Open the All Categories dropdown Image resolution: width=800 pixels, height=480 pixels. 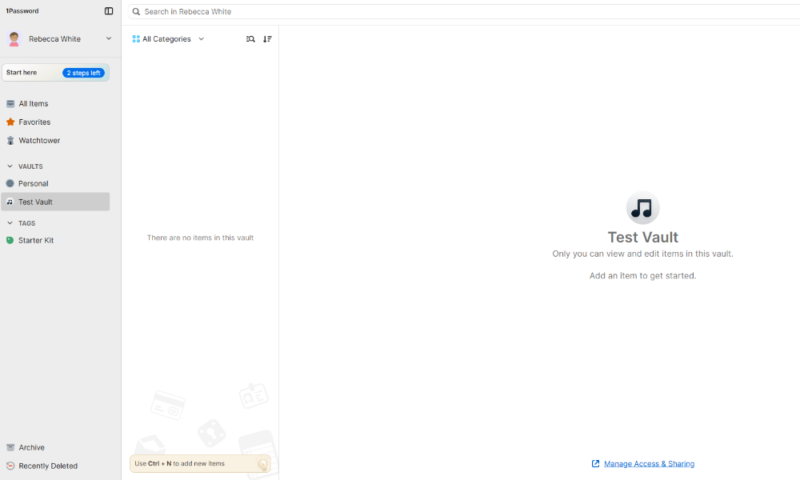point(168,39)
